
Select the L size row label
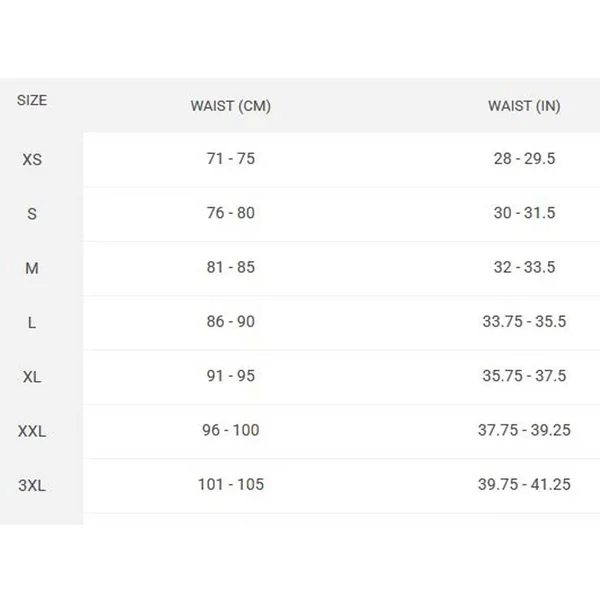[32, 323]
